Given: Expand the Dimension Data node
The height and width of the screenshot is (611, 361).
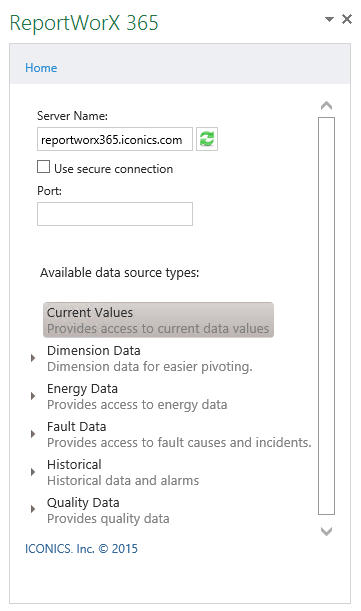Looking at the screenshot, I should (x=33, y=358).
